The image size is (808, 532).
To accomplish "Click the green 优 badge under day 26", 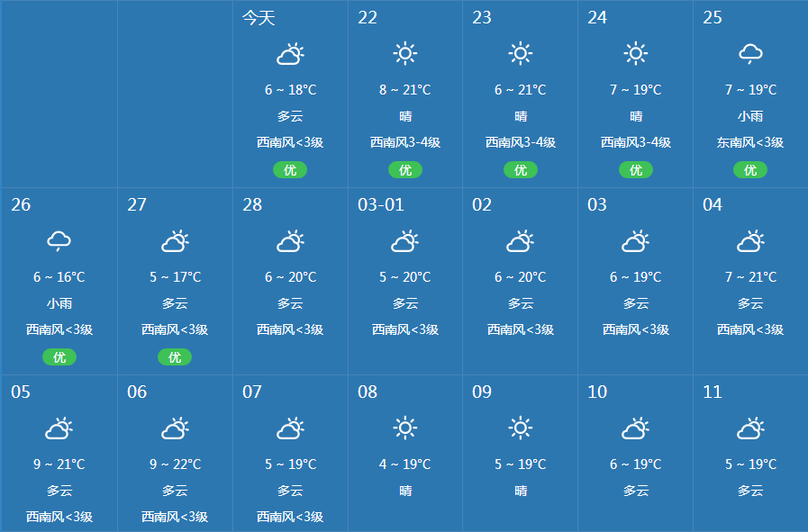I will [x=59, y=357].
